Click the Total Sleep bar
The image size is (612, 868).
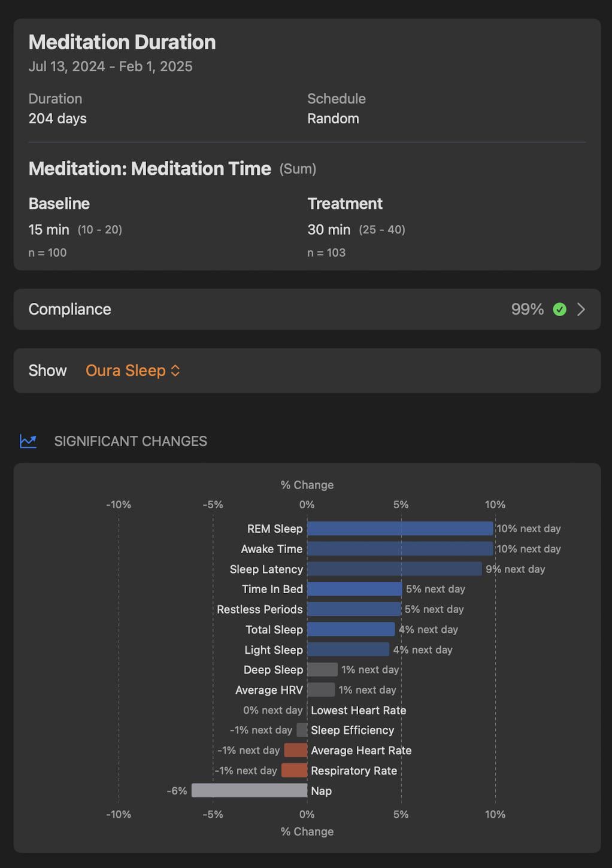351,630
